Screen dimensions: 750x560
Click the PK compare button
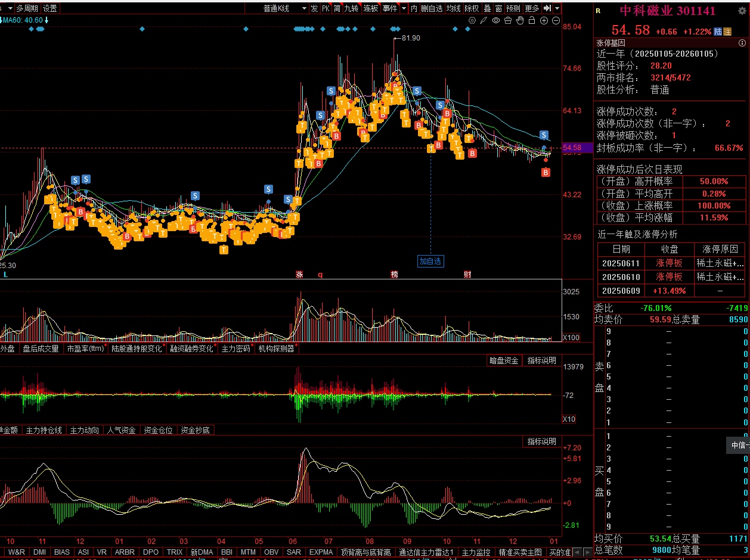[326, 8]
